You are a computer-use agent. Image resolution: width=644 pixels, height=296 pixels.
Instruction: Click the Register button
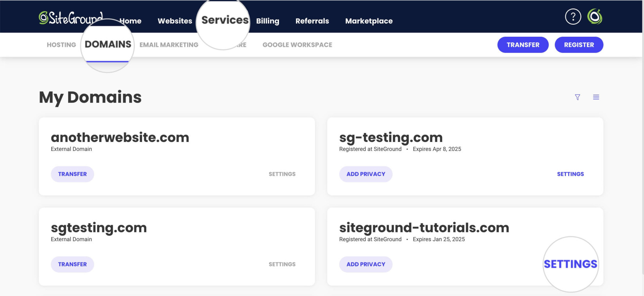[579, 45]
